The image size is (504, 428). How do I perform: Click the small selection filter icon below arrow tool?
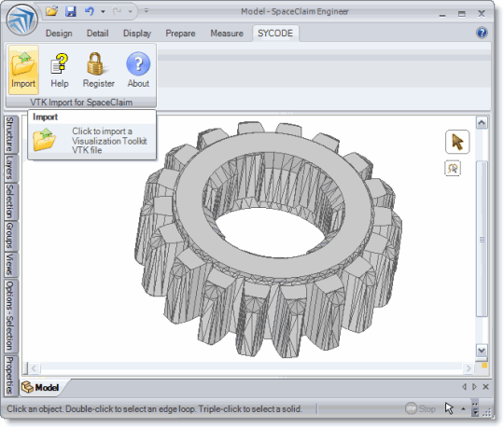coord(453,168)
